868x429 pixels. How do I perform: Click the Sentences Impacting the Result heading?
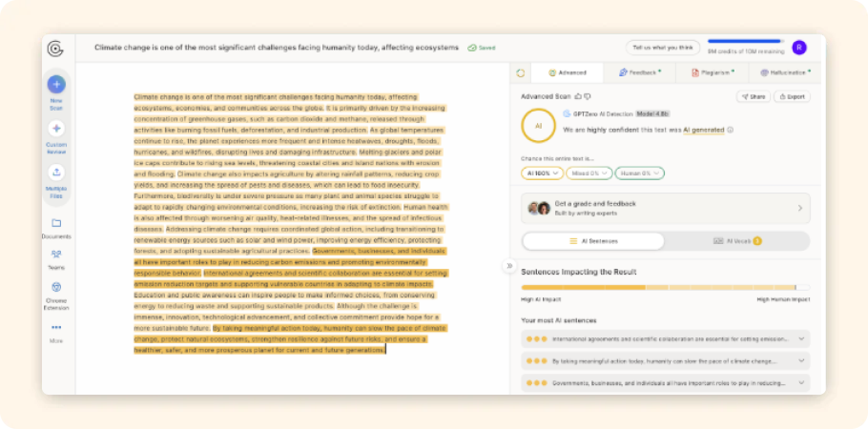click(x=578, y=272)
